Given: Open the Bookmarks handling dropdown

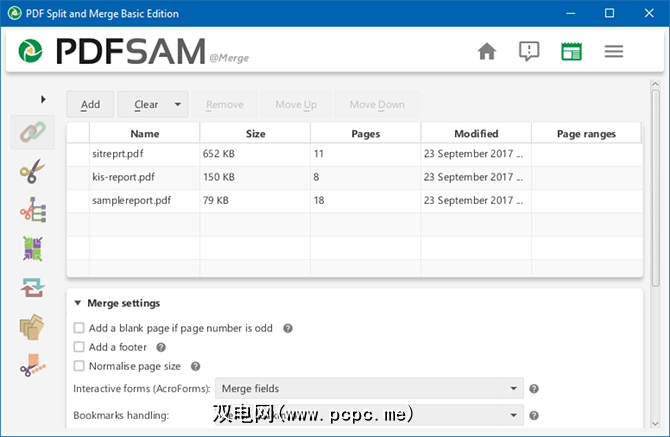Looking at the screenshot, I should 369,415.
